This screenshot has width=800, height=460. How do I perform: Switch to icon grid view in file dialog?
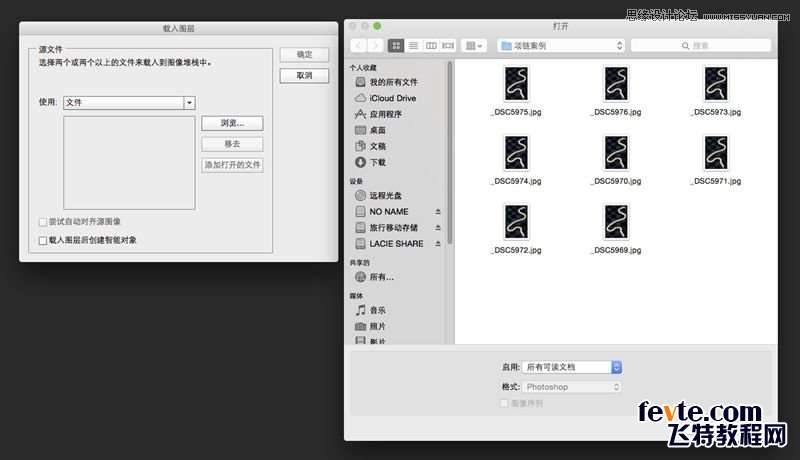click(x=395, y=46)
